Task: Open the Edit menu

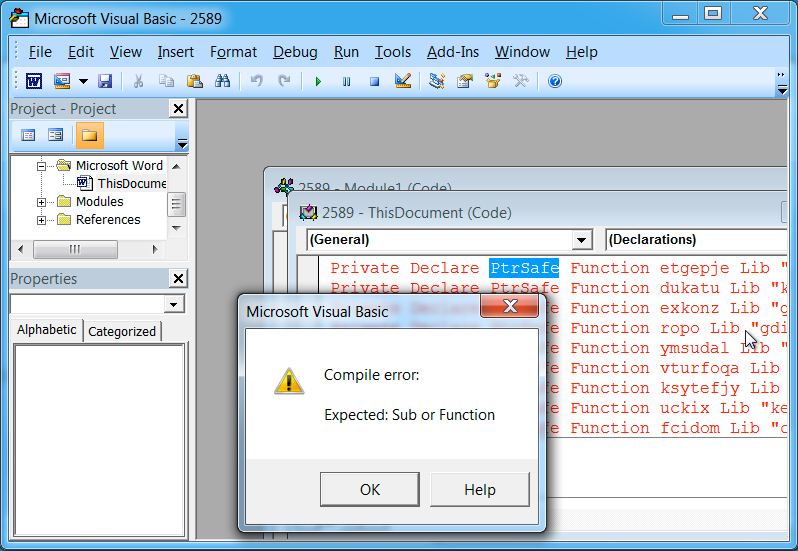Action: click(81, 52)
